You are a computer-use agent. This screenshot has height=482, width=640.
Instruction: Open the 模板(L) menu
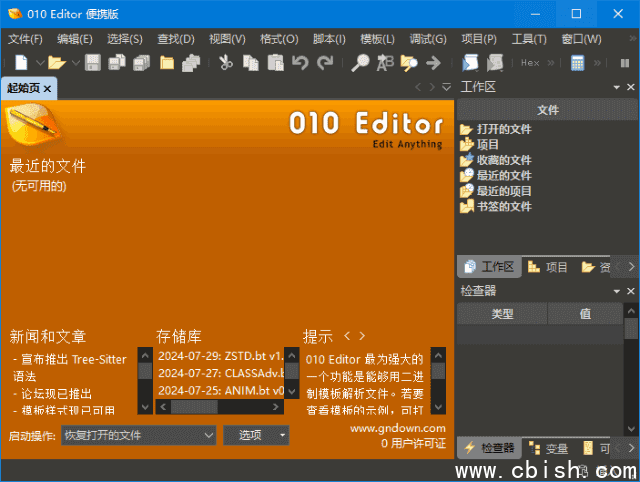point(377,39)
